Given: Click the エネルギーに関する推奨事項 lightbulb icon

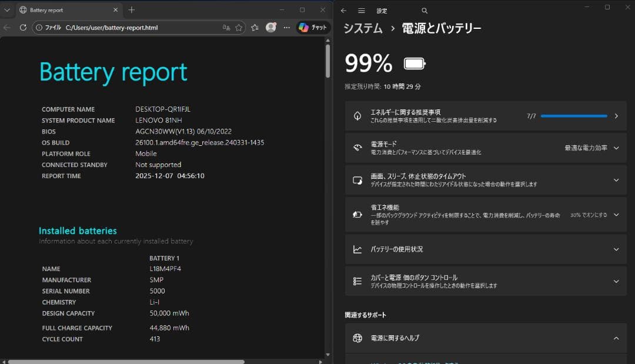Looking at the screenshot, I should pos(357,115).
